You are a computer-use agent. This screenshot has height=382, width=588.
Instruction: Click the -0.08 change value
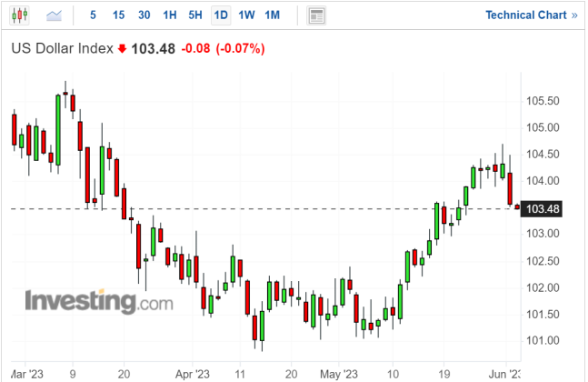coord(195,48)
